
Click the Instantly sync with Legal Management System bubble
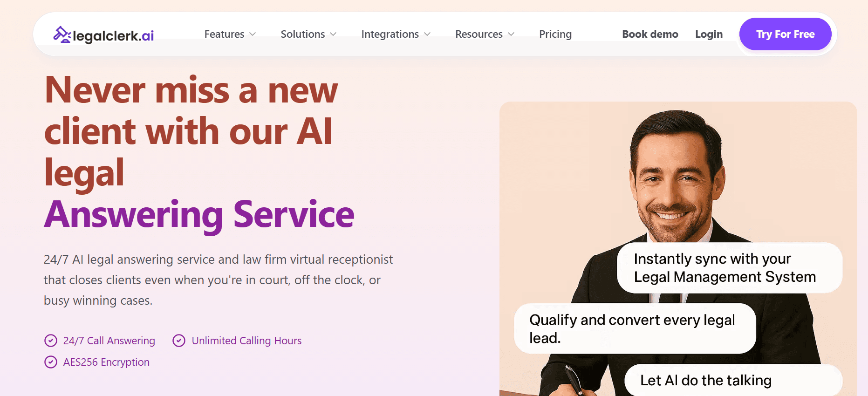click(730, 268)
